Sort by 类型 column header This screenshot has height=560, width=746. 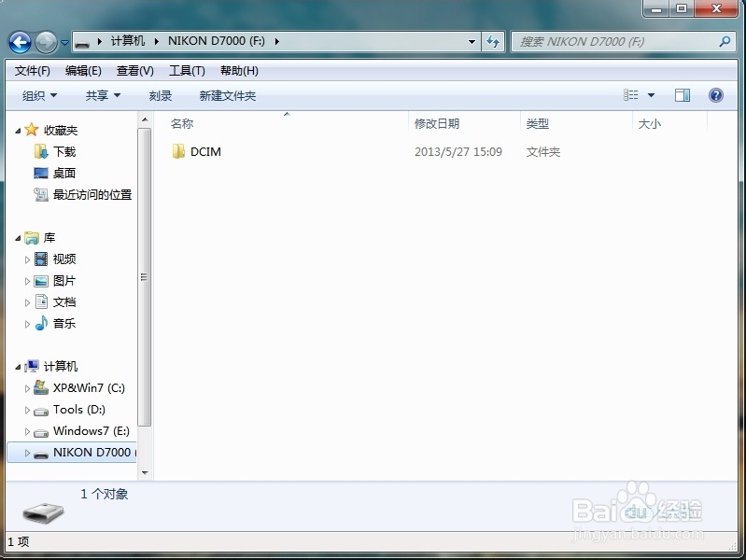(x=577, y=124)
